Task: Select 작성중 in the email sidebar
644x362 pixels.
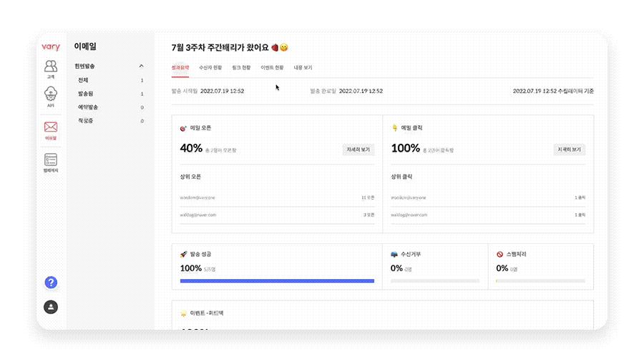Action: 85,121
